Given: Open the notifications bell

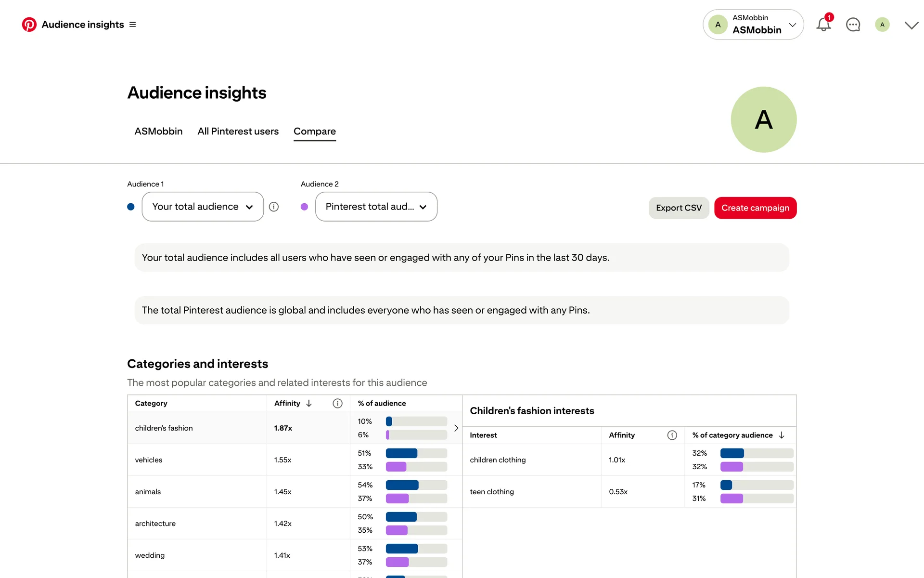Looking at the screenshot, I should click(x=823, y=25).
